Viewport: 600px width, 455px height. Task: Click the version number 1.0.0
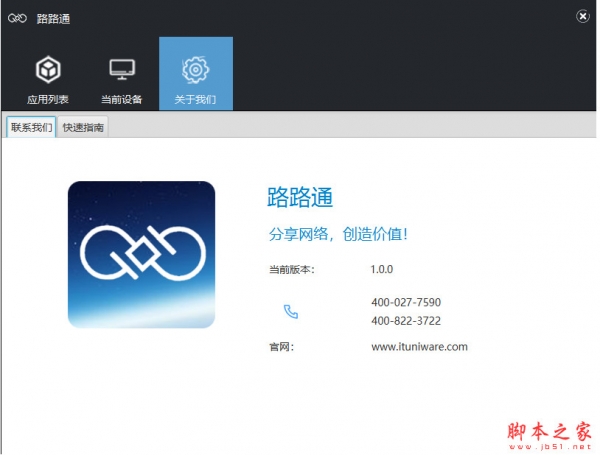coord(382,269)
